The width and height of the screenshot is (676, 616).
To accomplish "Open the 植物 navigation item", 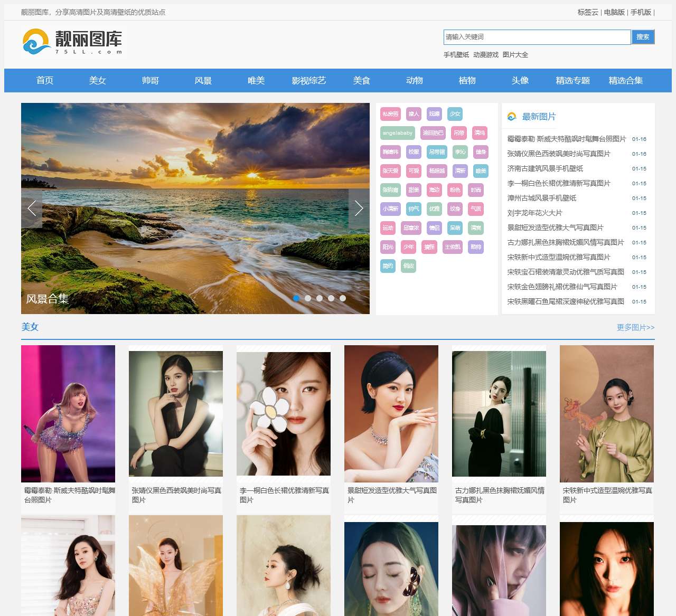I will pyautogui.click(x=467, y=80).
